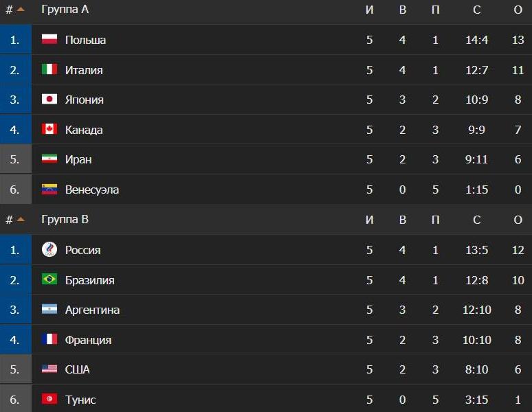Screen dimensions: 532x412
Task: Click Group B column header В (wins)
Action: [402, 220]
